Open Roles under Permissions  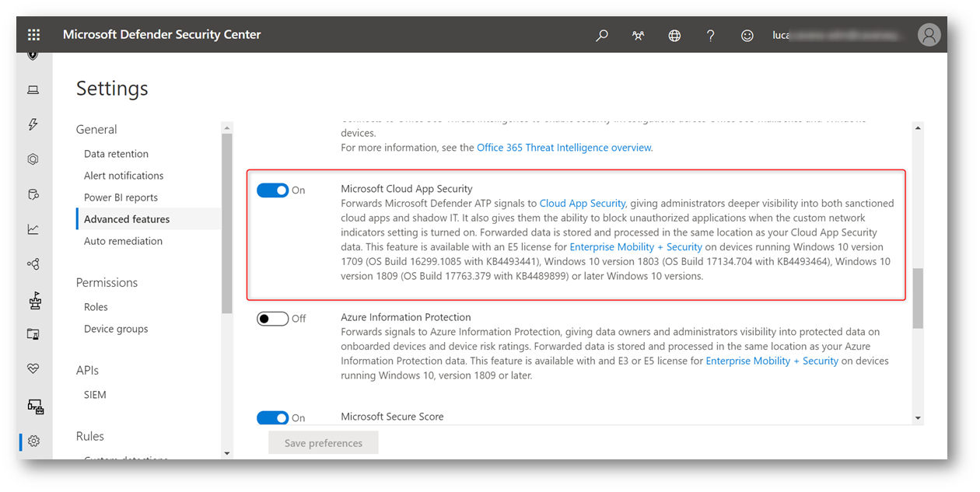point(96,307)
